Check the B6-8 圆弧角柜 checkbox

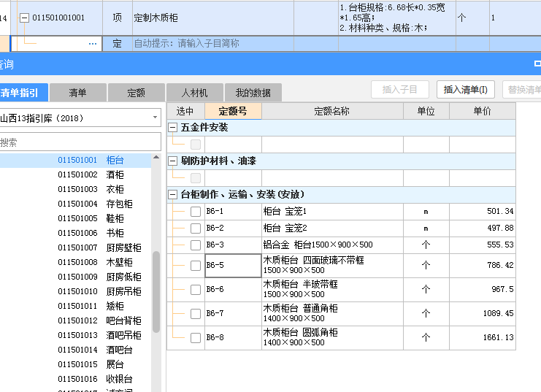click(x=196, y=338)
